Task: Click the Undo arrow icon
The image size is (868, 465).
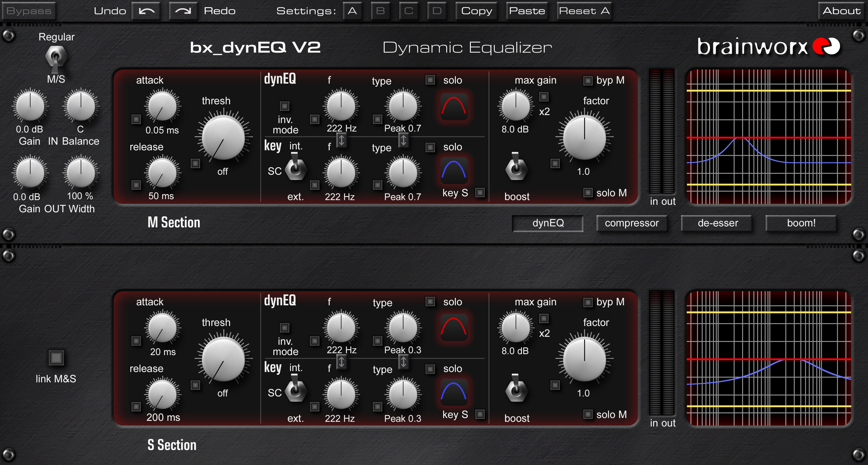Action: click(146, 11)
